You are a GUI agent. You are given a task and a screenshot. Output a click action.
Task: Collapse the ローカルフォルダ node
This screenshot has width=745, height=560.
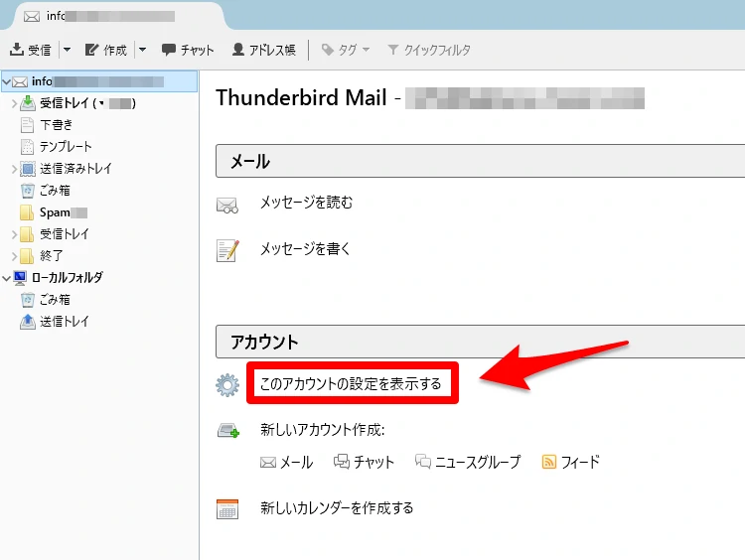(x=6, y=278)
